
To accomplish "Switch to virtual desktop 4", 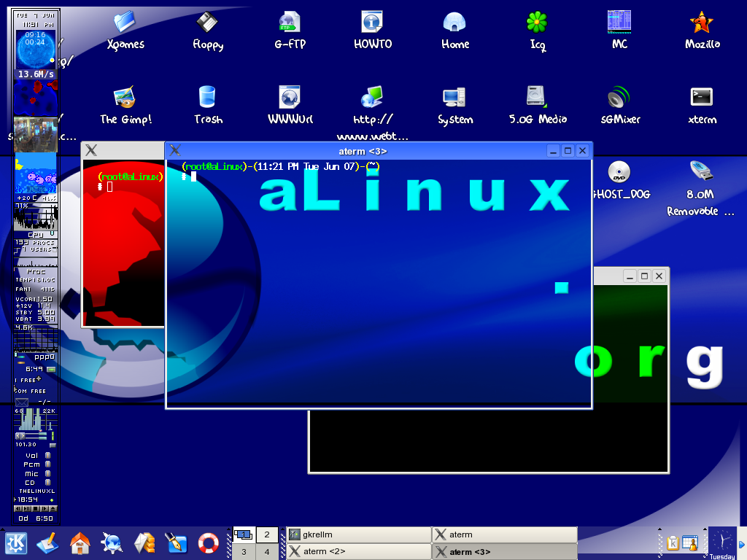I will click(x=267, y=552).
